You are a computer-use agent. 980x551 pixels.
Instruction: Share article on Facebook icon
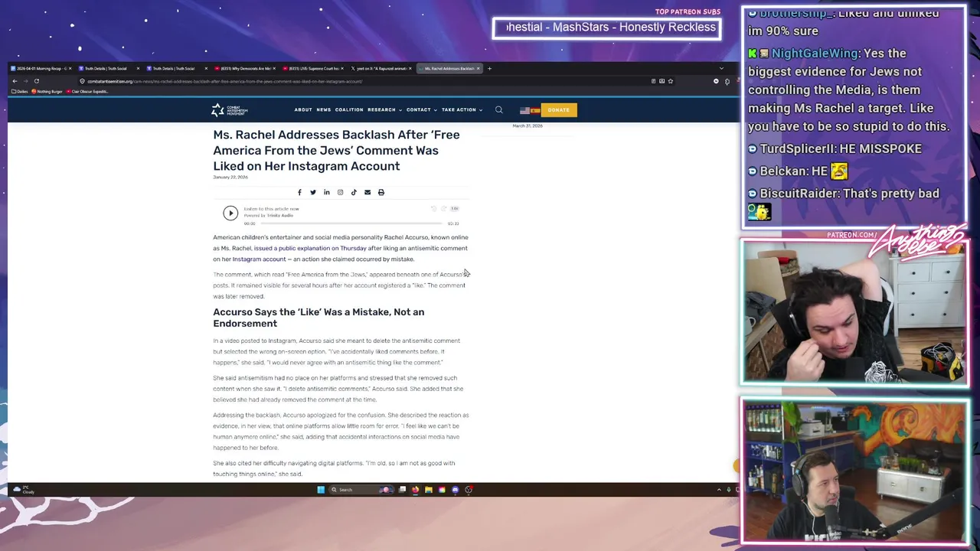pos(299,192)
